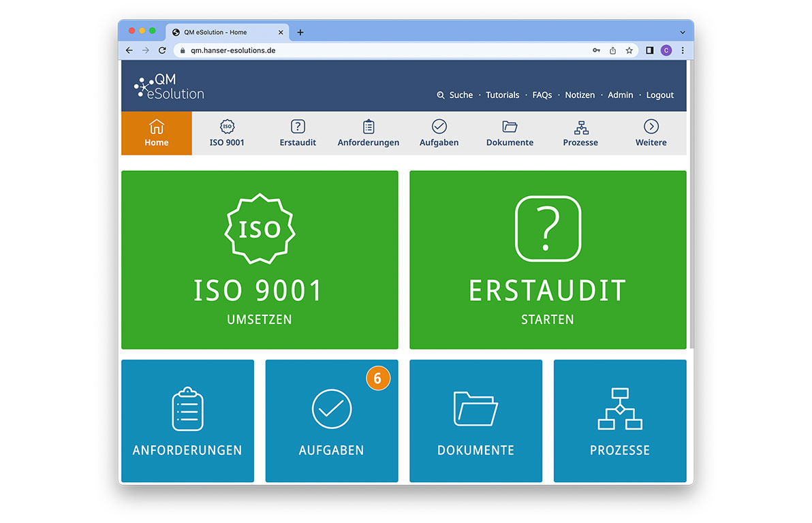Click the orange task counter badge showing 6
This screenshot has width=812, height=523.
coord(378,378)
